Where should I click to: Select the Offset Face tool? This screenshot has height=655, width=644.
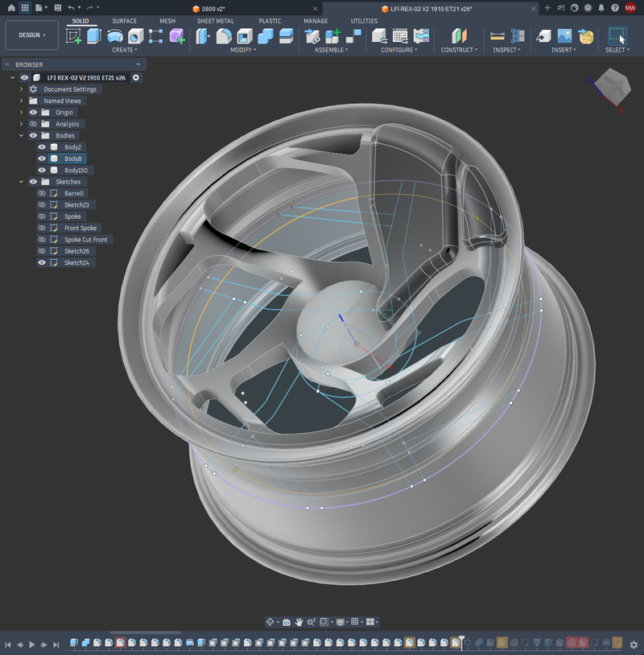286,36
